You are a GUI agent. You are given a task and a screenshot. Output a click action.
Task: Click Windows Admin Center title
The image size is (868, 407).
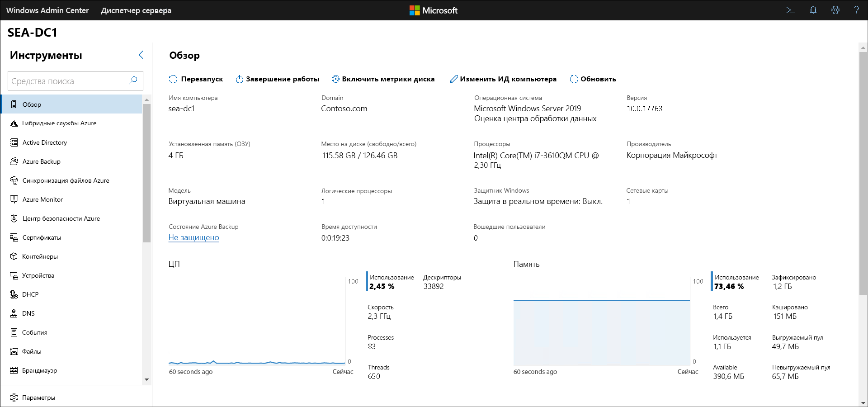[x=47, y=10]
